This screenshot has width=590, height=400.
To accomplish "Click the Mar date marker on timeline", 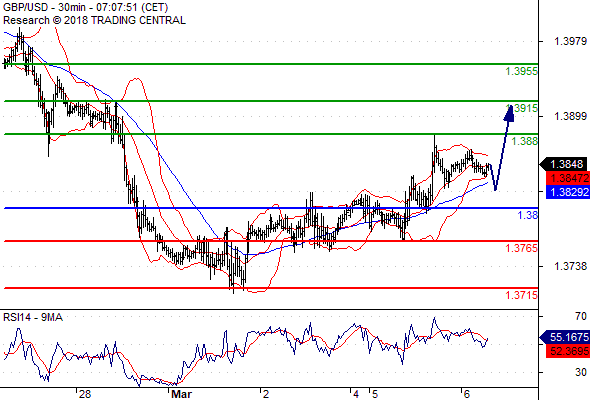I will [181, 394].
